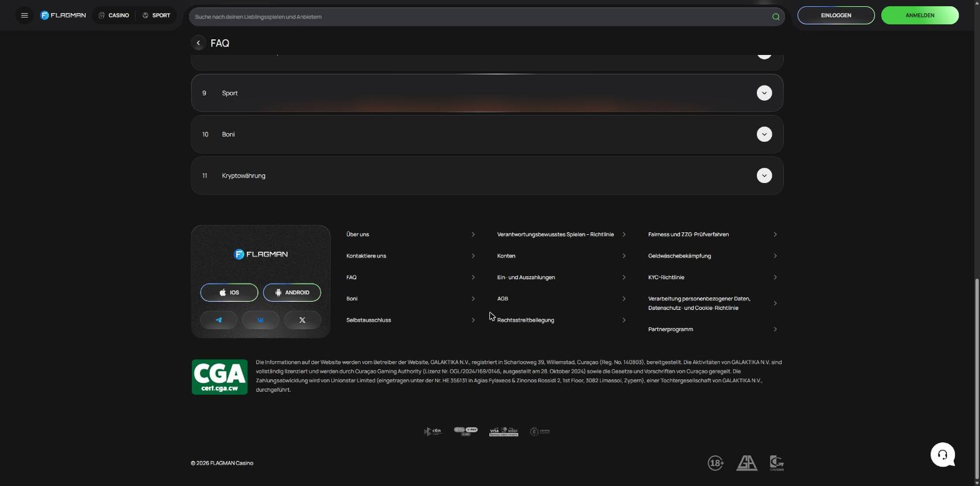The width and height of the screenshot is (980, 486).
Task: Expand the partially visible FAQ row above Sport
Action: [487, 62]
